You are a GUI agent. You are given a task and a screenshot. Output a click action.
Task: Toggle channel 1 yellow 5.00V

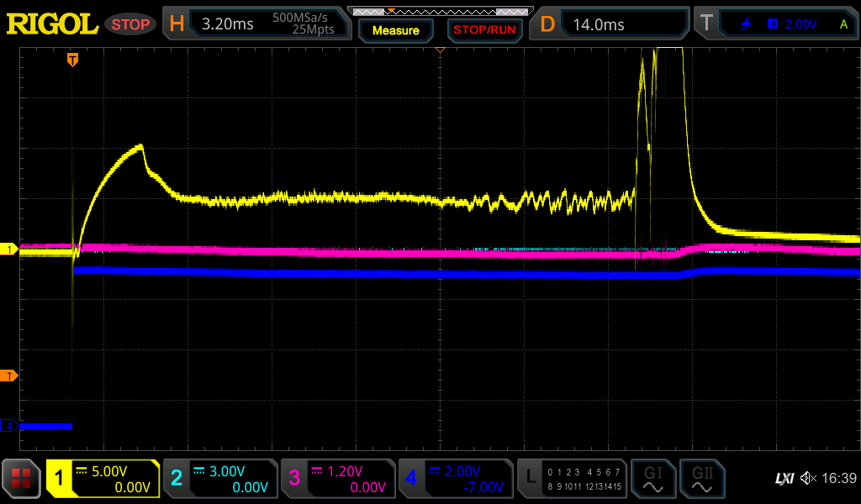pos(103,479)
